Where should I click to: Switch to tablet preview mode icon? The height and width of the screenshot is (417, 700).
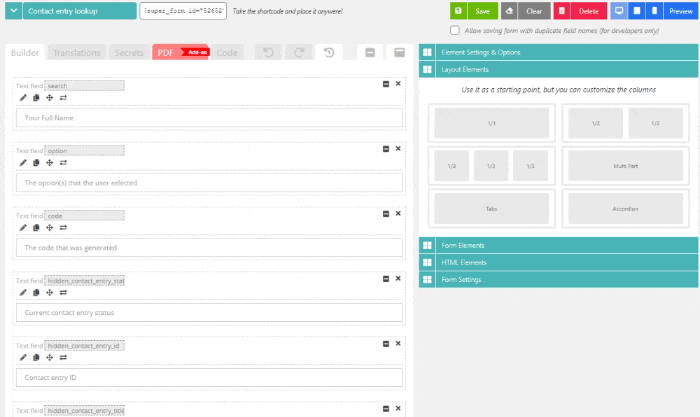coord(637,11)
